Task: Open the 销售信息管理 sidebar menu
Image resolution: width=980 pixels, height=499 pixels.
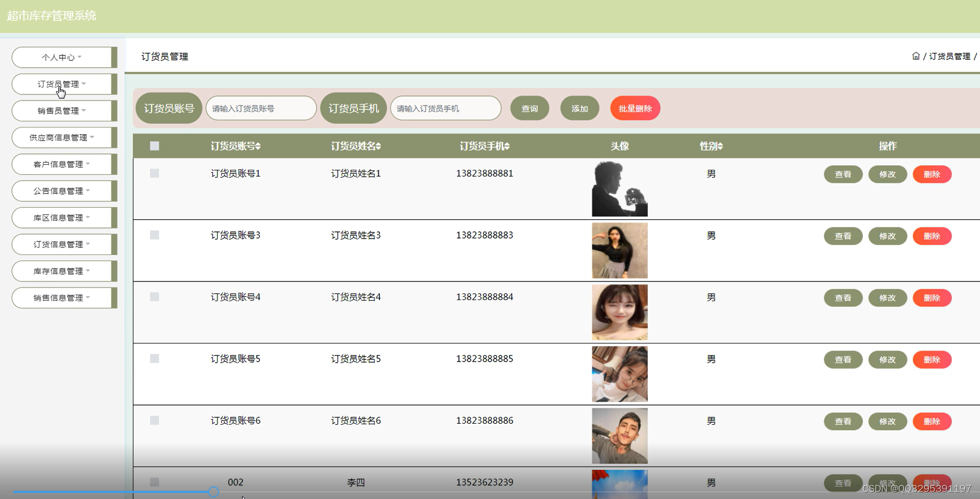Action: [x=64, y=298]
